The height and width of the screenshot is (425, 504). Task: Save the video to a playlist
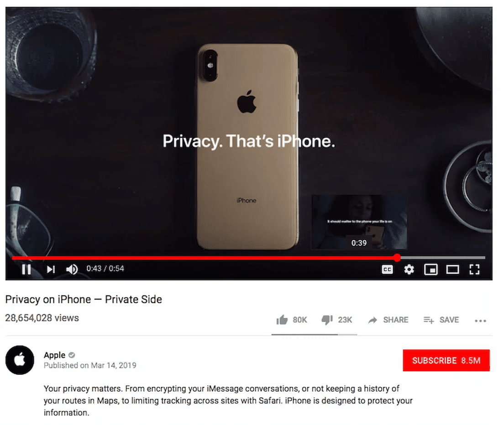(441, 320)
